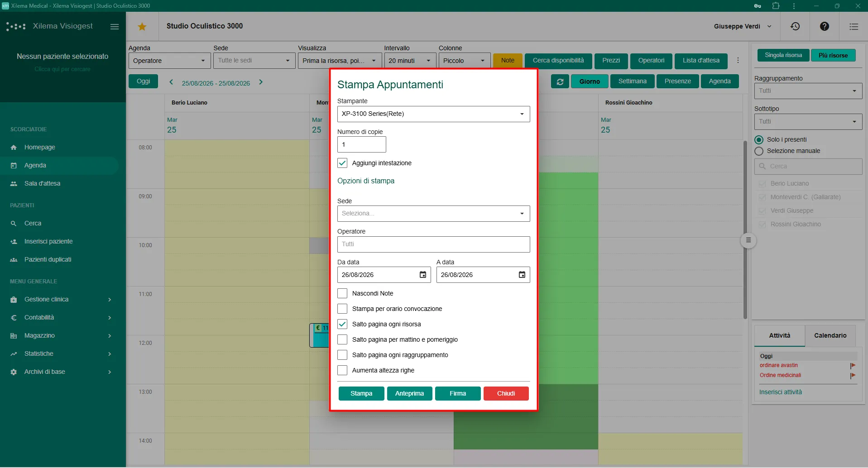Click the Numero di copie field
Screen dimensions: 868x468
pos(361,145)
